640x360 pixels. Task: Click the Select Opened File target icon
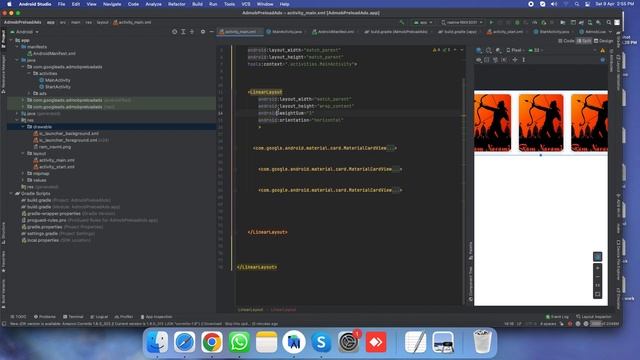(174, 31)
